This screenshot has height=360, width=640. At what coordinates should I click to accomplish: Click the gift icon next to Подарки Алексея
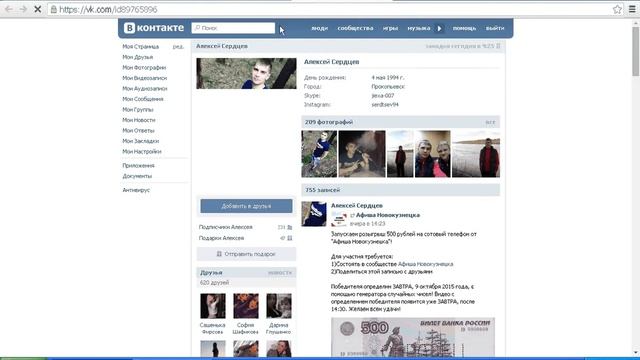click(x=289, y=238)
